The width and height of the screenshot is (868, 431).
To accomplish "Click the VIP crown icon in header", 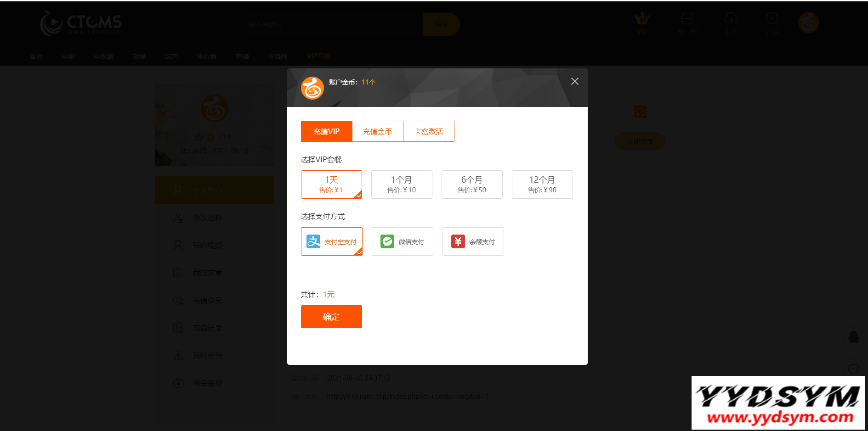I will pyautogui.click(x=642, y=19).
